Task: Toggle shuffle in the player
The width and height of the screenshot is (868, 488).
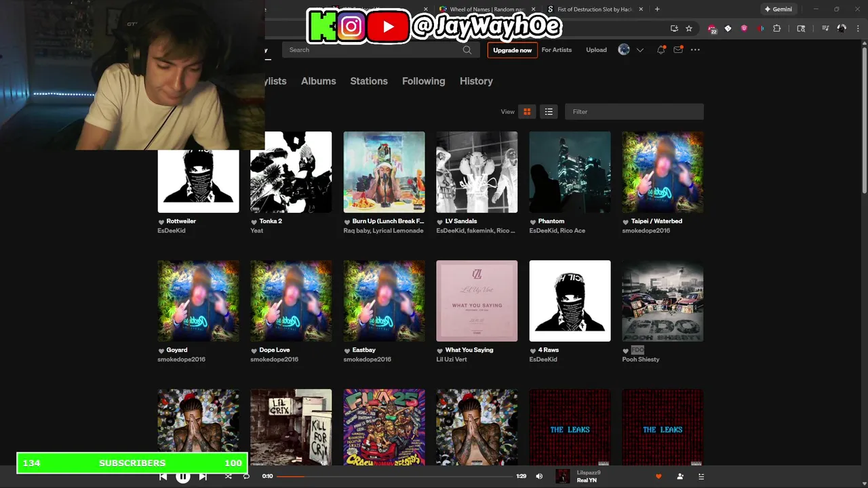Action: click(x=228, y=476)
